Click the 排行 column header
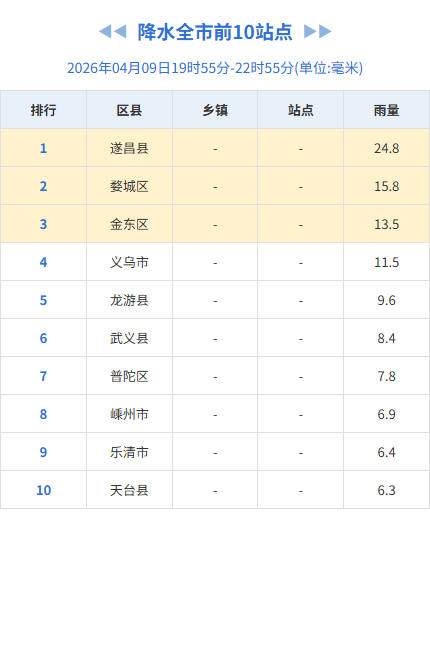Screen dimensions: 430x650 (44, 110)
